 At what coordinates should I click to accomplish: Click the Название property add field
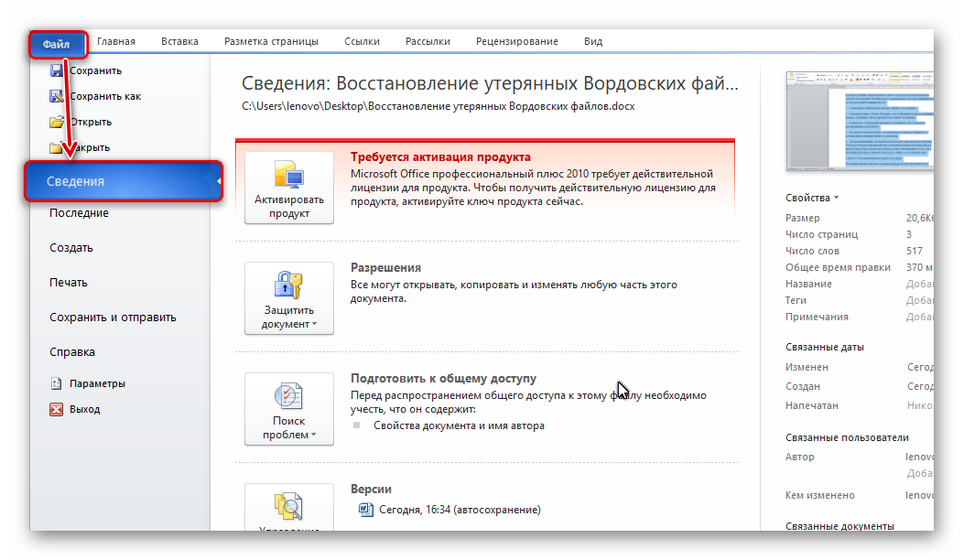(919, 284)
